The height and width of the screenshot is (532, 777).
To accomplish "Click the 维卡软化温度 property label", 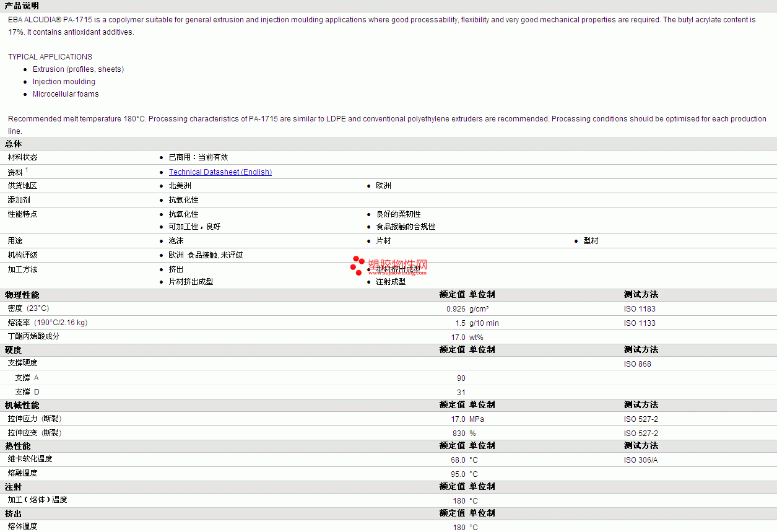I will pyautogui.click(x=30, y=459).
